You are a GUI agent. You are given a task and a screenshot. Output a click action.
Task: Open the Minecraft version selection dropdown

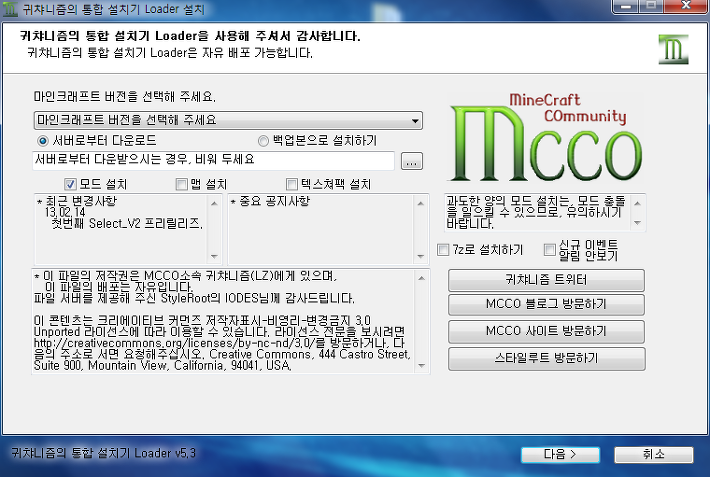(x=228, y=120)
